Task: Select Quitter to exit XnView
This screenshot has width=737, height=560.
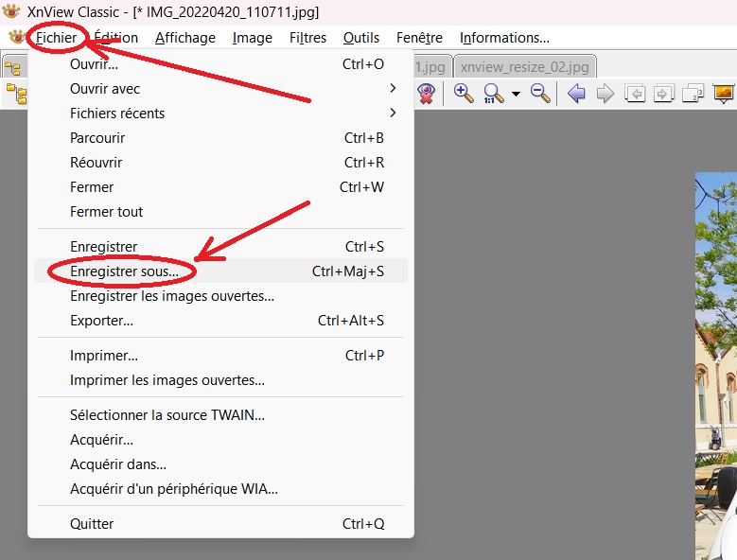Action: tap(221, 523)
